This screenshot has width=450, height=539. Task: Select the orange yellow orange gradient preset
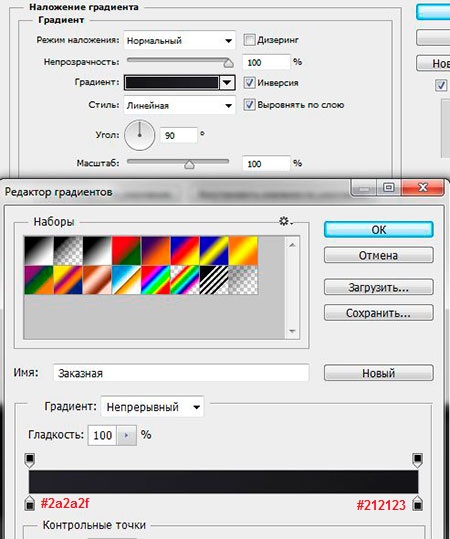coord(243,251)
